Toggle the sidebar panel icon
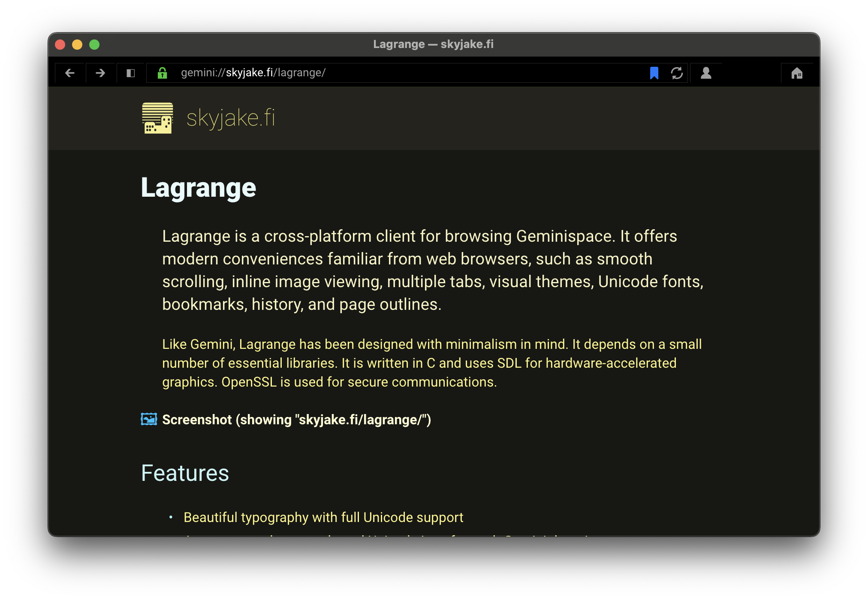 pyautogui.click(x=131, y=73)
